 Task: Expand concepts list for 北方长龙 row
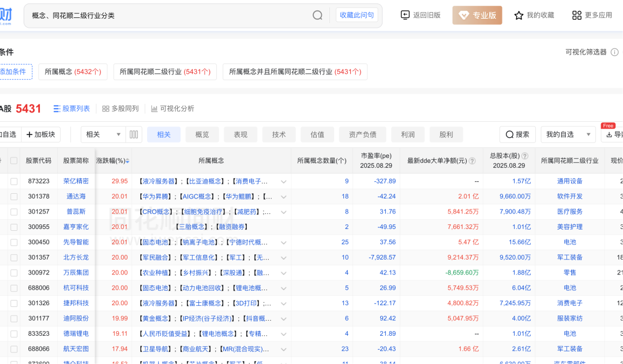(x=284, y=258)
